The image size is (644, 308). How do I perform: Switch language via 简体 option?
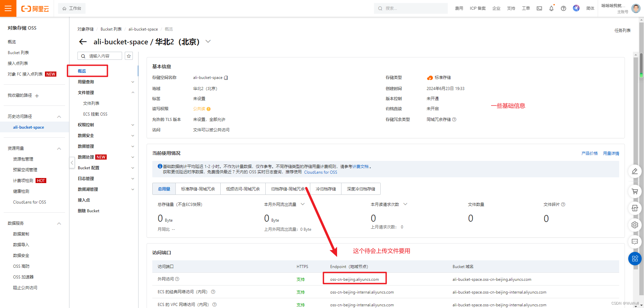pyautogui.click(x=590, y=8)
